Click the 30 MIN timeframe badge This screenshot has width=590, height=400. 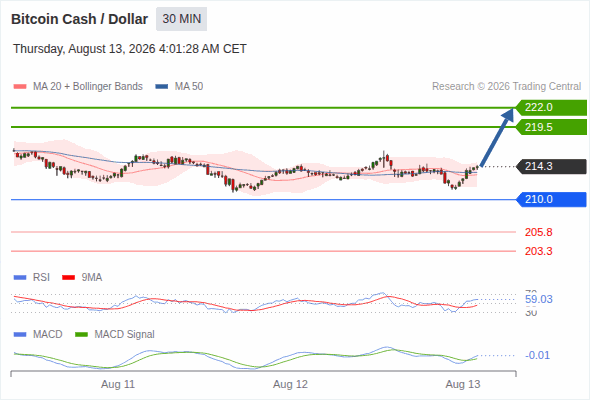181,19
